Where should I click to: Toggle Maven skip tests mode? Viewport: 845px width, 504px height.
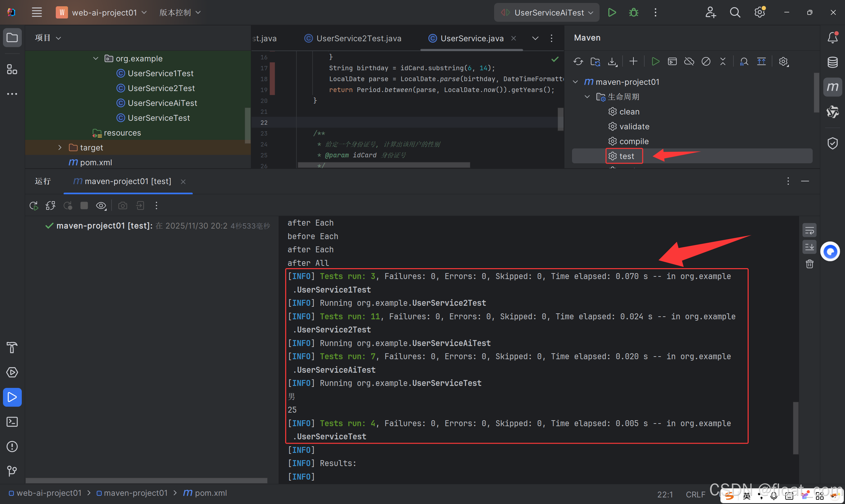click(x=706, y=61)
